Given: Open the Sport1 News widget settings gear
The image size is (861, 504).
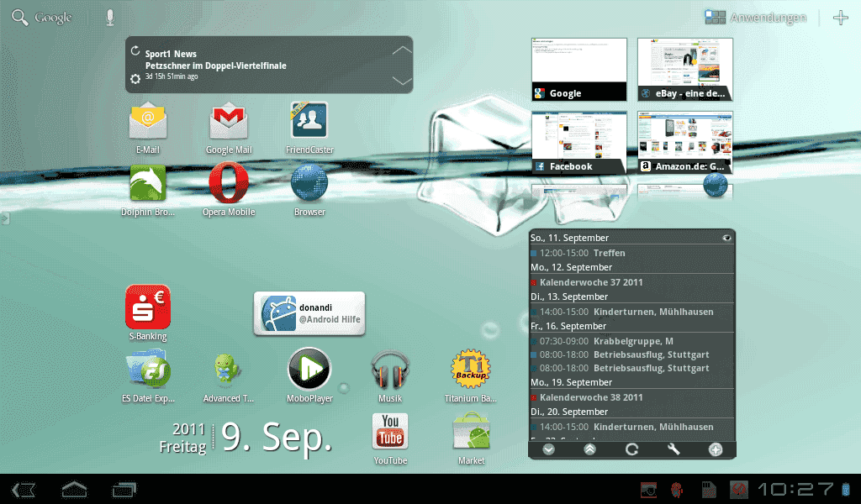Looking at the screenshot, I should click(x=135, y=79).
